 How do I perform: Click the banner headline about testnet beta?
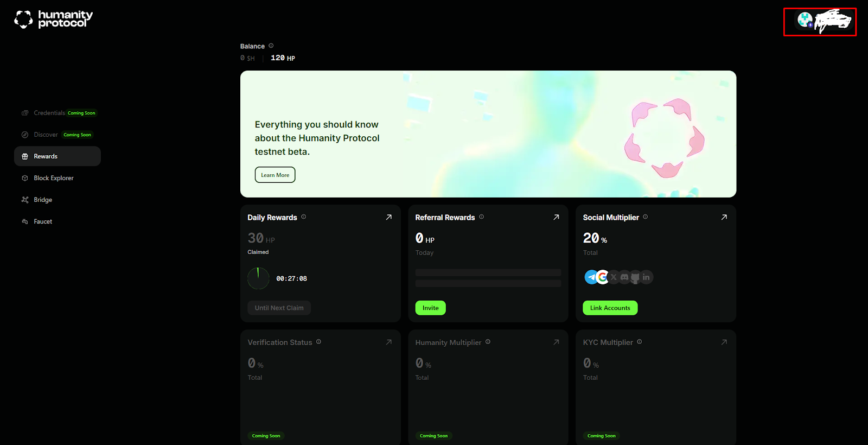coord(317,138)
